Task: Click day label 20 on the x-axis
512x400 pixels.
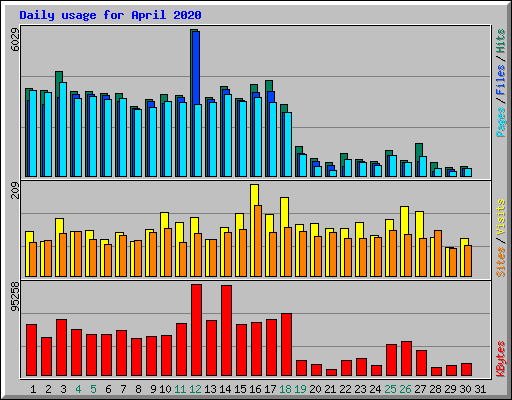Action: pos(315,389)
